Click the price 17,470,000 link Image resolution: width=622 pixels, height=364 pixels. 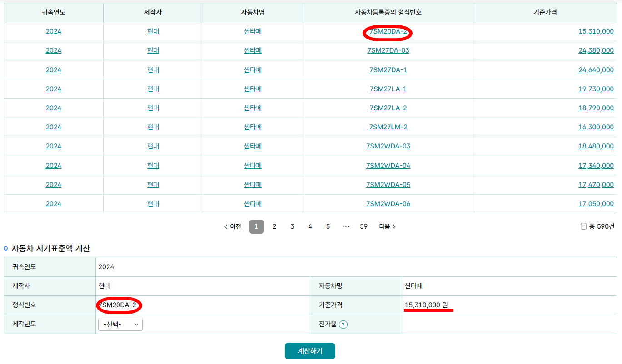[x=596, y=185]
